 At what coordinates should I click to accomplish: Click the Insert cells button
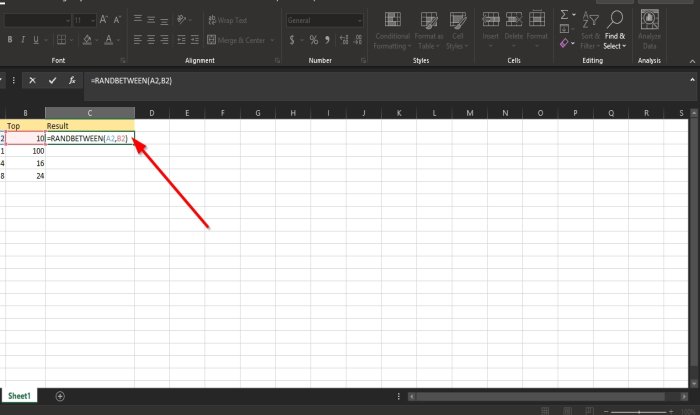tap(491, 30)
